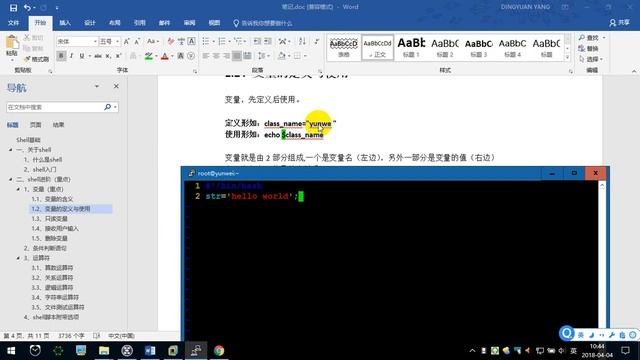Image resolution: width=640 pixels, height=360 pixels.
Task: Open the font size dropdown
Action: [117, 42]
